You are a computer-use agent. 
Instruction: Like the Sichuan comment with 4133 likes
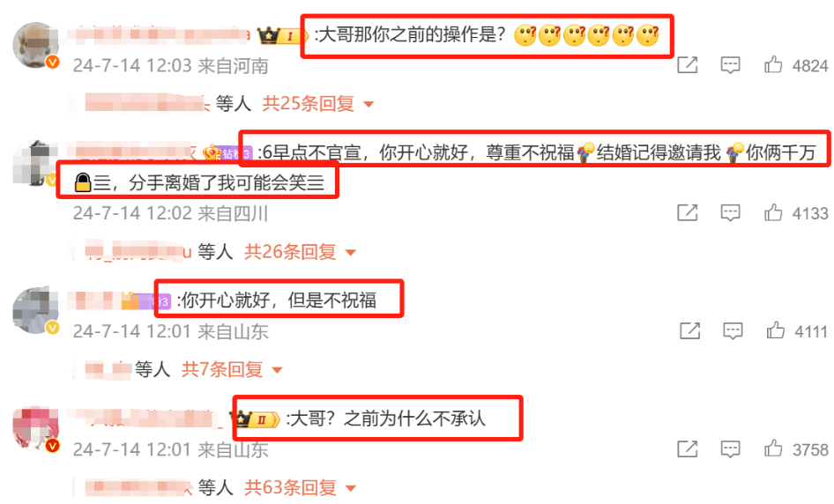(x=773, y=212)
